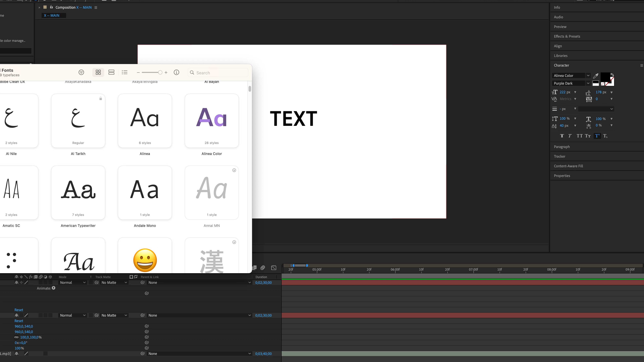Switch to the X -- MAIN composition tab

52,15
